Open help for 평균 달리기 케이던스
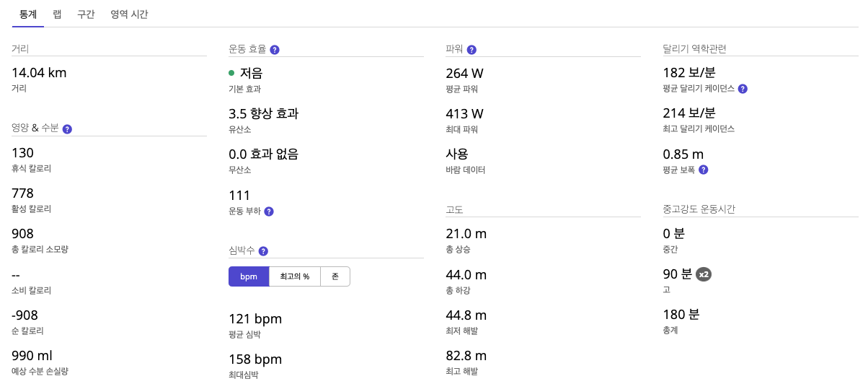 coord(743,89)
